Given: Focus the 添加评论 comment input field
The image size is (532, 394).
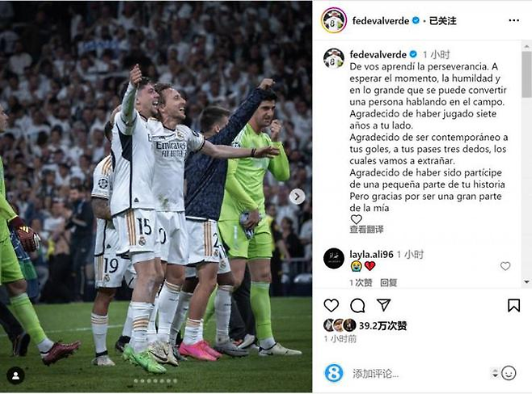Looking at the screenshot, I should click(419, 374).
